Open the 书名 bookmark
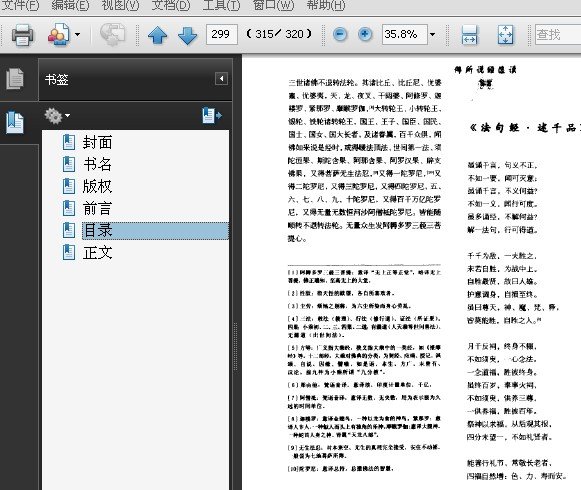The image size is (581, 490). (x=97, y=164)
